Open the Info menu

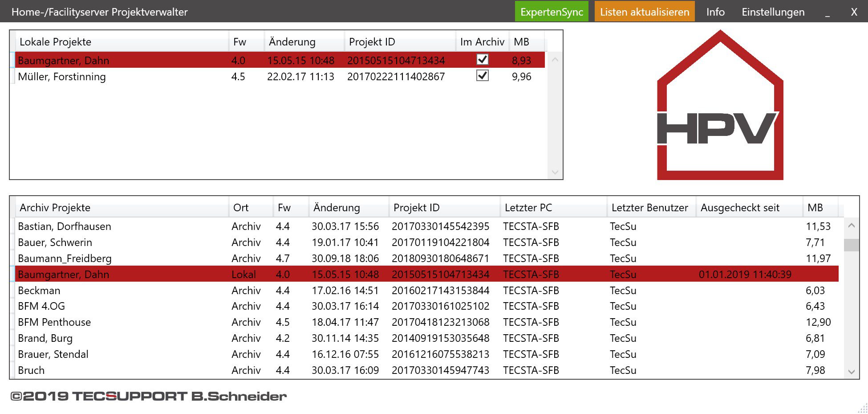[715, 12]
